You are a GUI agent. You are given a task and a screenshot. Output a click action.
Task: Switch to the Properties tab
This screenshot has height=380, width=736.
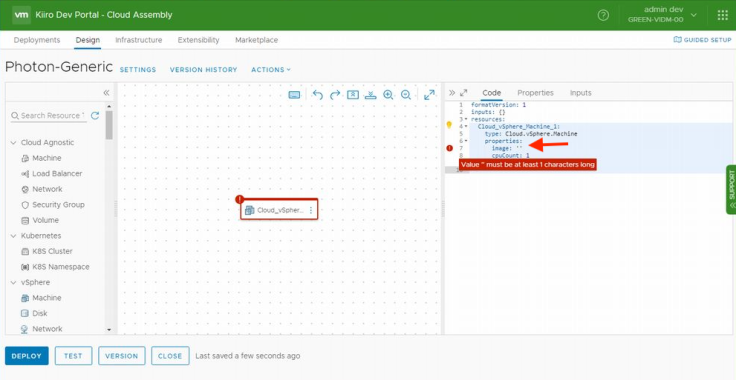pyautogui.click(x=535, y=93)
